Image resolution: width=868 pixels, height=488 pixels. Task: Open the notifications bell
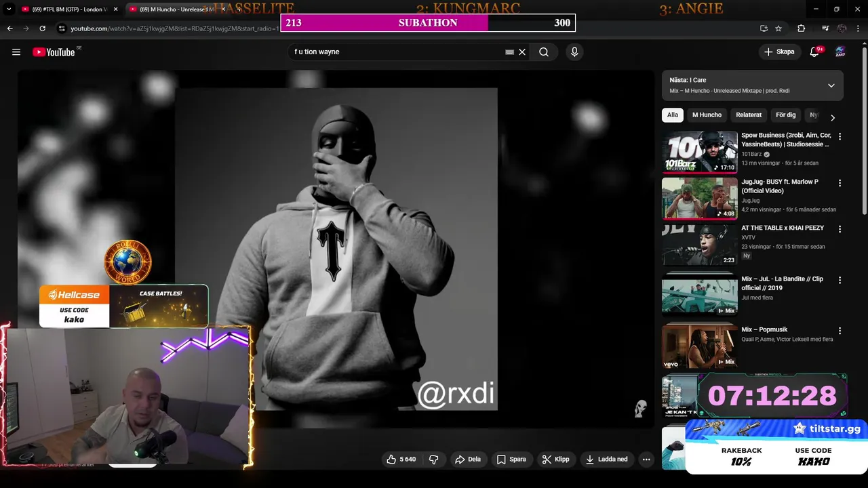pos(815,52)
